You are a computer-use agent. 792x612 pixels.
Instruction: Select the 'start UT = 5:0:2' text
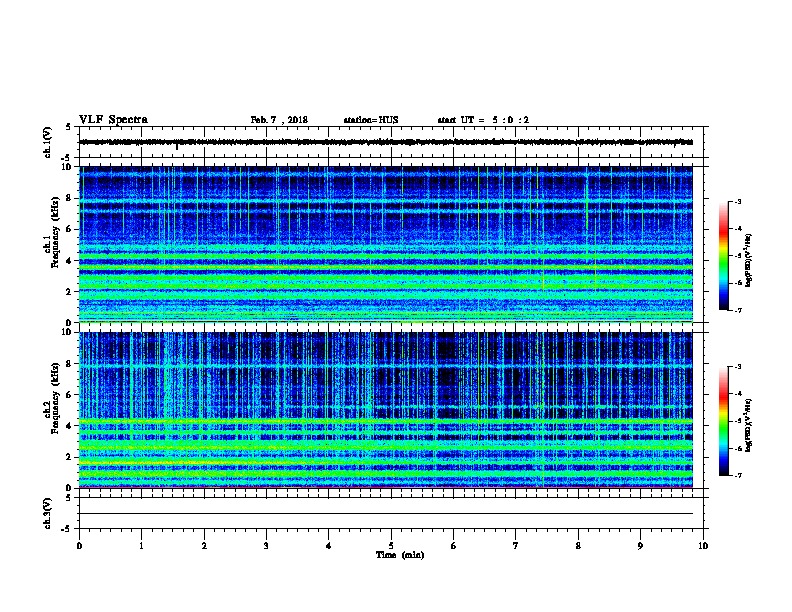[x=483, y=120]
